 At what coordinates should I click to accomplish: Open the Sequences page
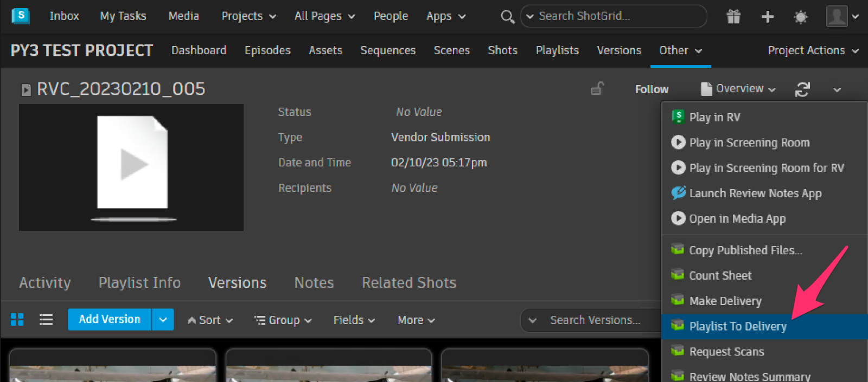388,50
